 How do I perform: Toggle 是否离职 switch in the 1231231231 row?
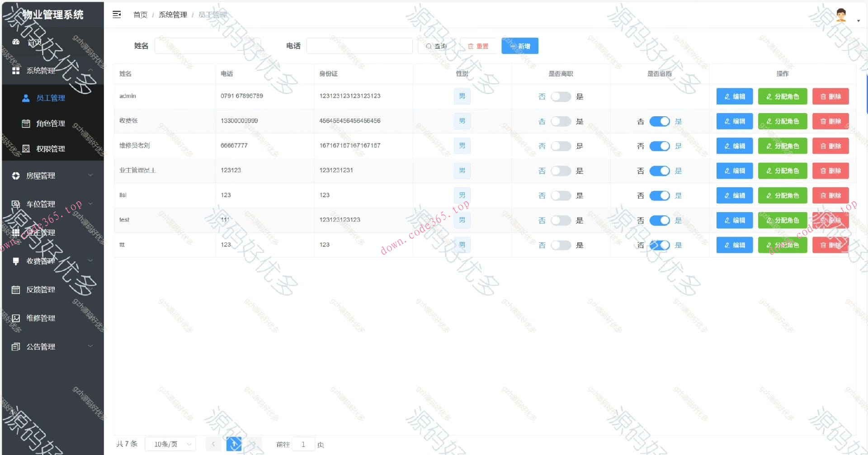tap(561, 171)
